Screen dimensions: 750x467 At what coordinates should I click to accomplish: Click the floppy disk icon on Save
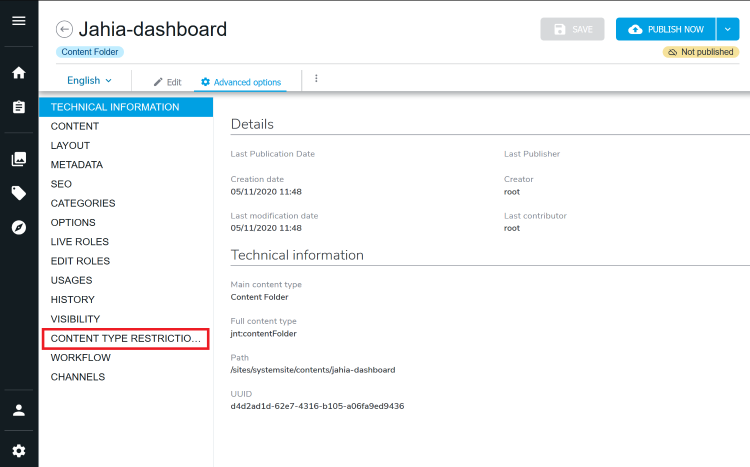click(x=559, y=29)
